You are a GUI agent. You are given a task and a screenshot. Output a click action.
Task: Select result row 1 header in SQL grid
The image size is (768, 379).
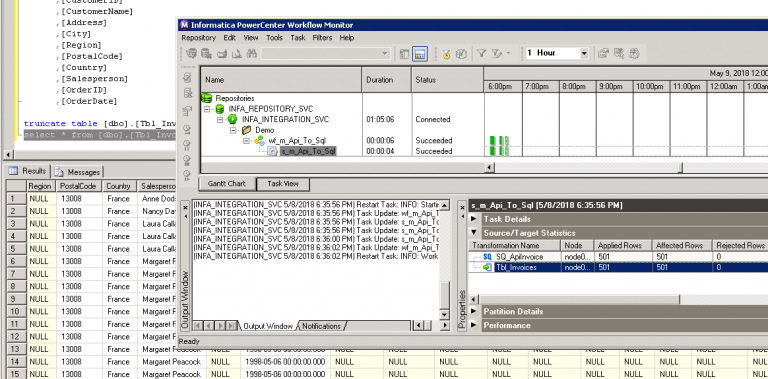click(16, 199)
